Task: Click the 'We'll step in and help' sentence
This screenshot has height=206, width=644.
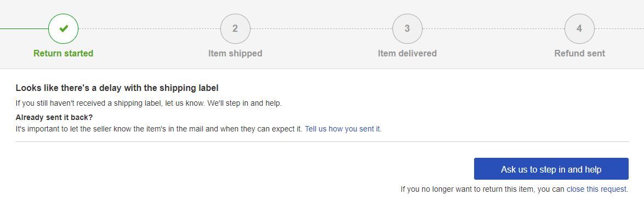Action: (x=244, y=103)
